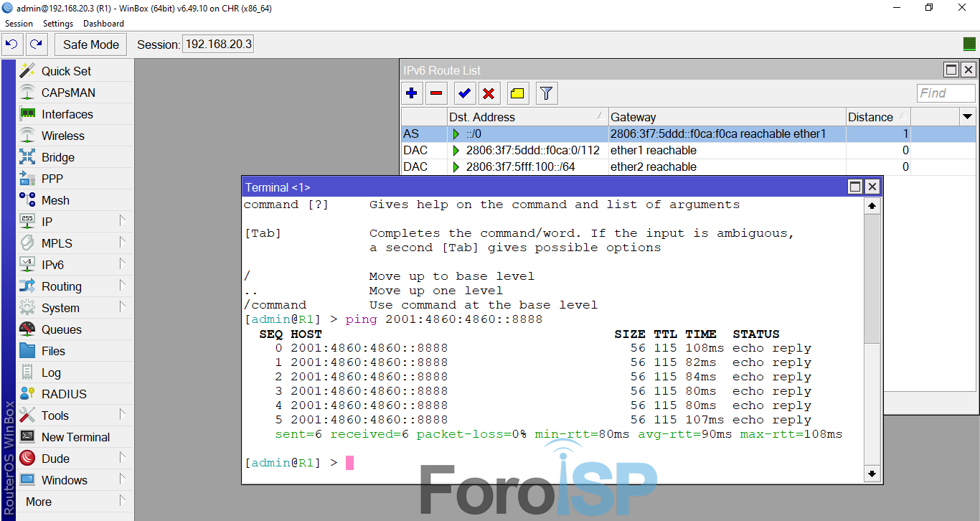Click terminal scrollbar down arrow
The image size is (980, 521).
coord(872,474)
